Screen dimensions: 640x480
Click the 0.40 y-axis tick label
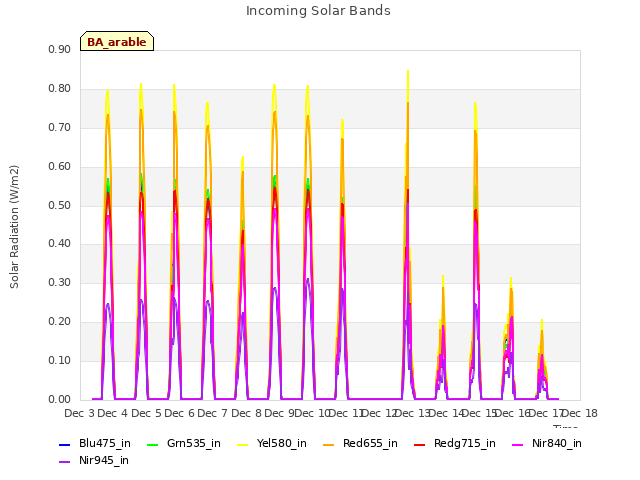(60, 244)
